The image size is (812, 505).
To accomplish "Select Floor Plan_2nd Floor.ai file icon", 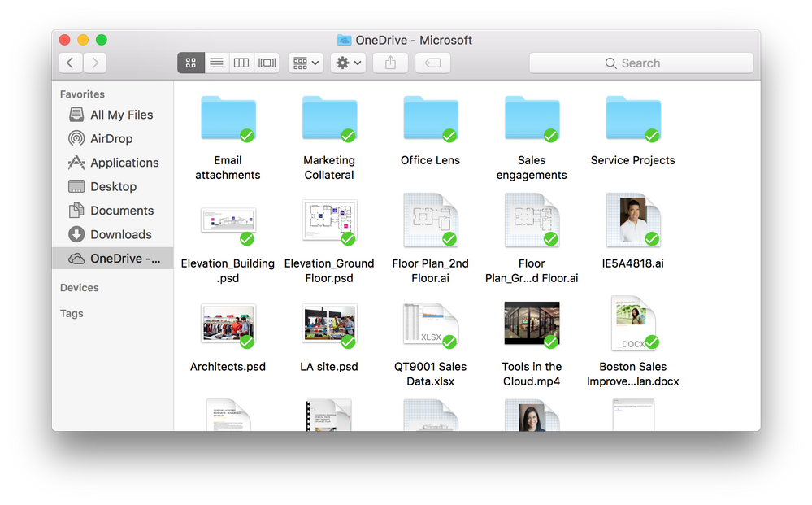I will click(430, 220).
